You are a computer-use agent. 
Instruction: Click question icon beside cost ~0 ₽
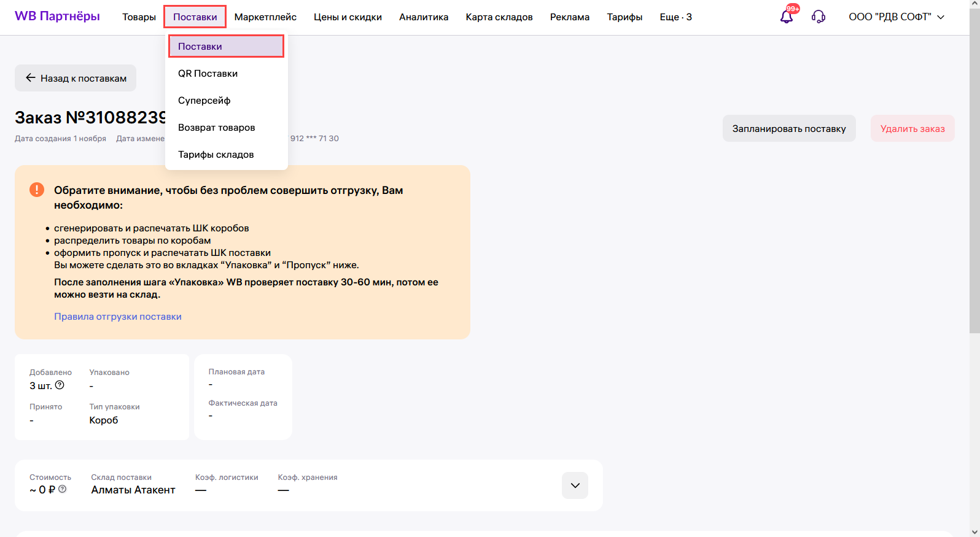[x=63, y=489]
